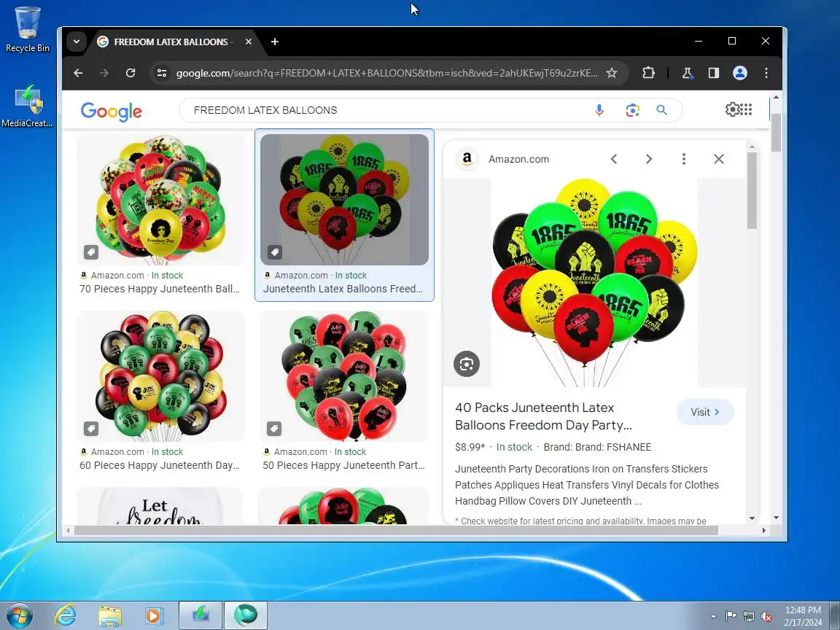Open the Google apps grid
The width and height of the screenshot is (840, 630).
click(x=746, y=110)
